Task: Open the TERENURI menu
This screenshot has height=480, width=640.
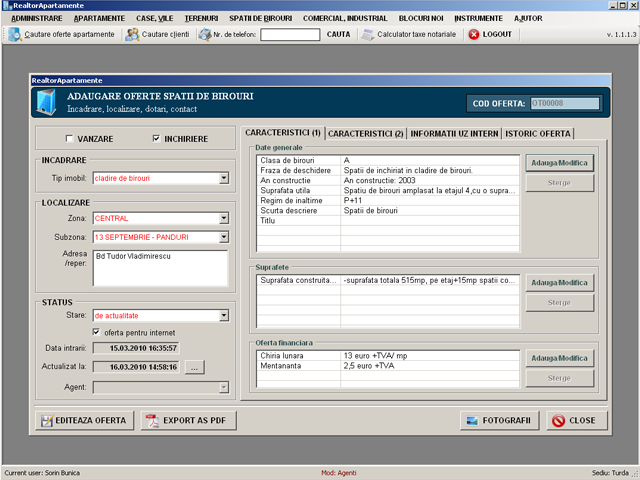Action: coord(201,18)
